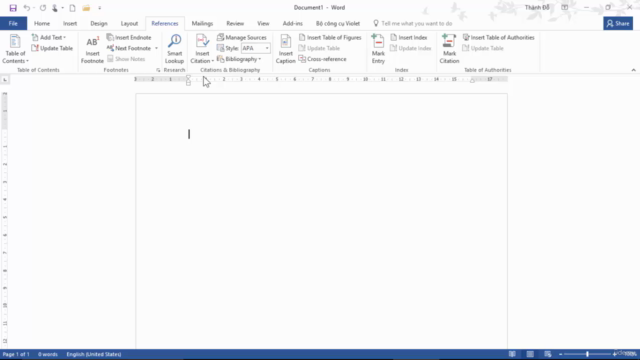Screen dimensions: 640x360
Task: Open file with the folder icon
Action: pos(86,8)
